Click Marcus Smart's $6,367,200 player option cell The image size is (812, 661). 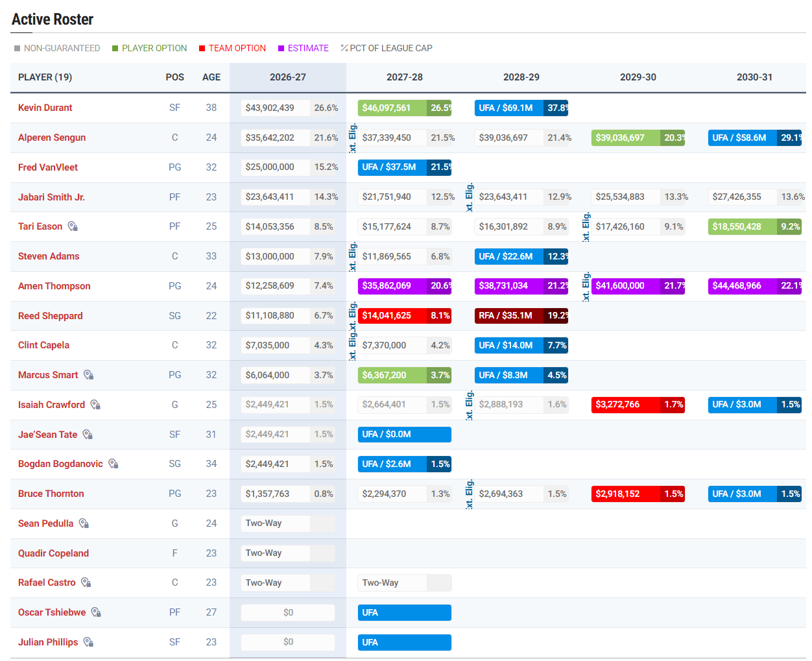coord(405,375)
